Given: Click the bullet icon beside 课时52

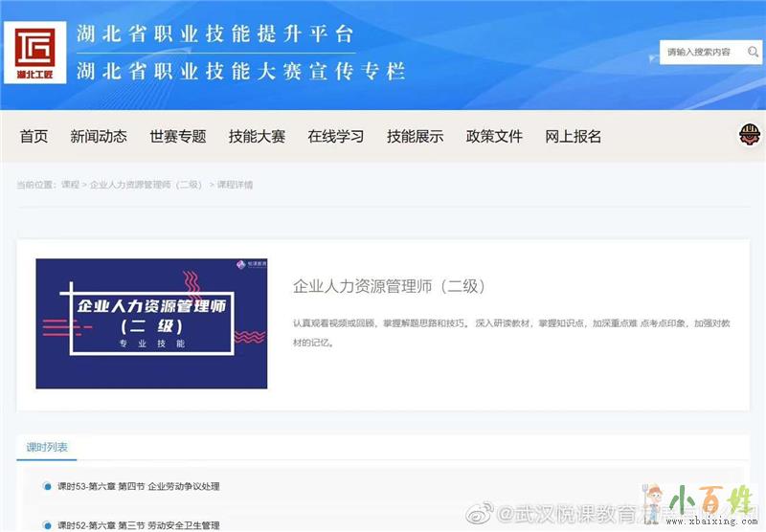Looking at the screenshot, I should pos(47,524).
